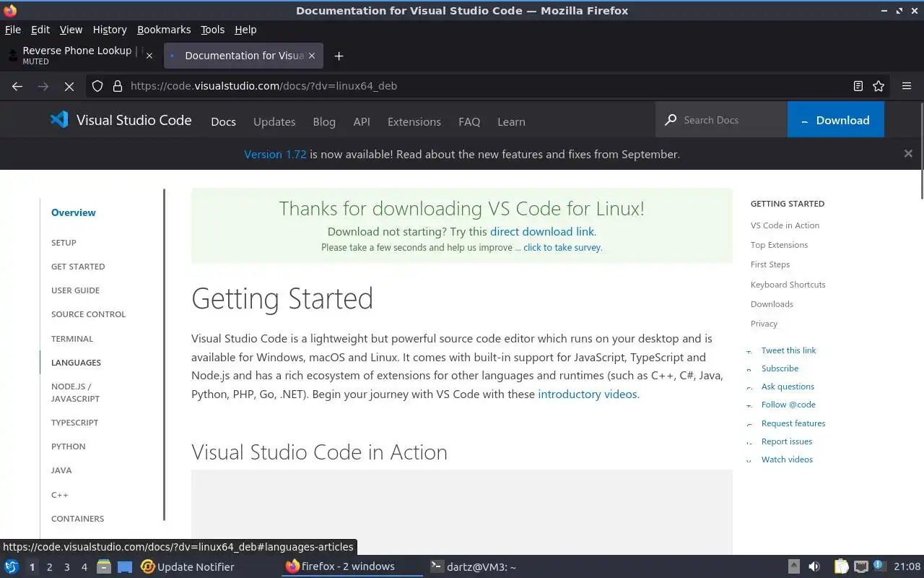Click the Visual Studio Code logo

(58, 120)
